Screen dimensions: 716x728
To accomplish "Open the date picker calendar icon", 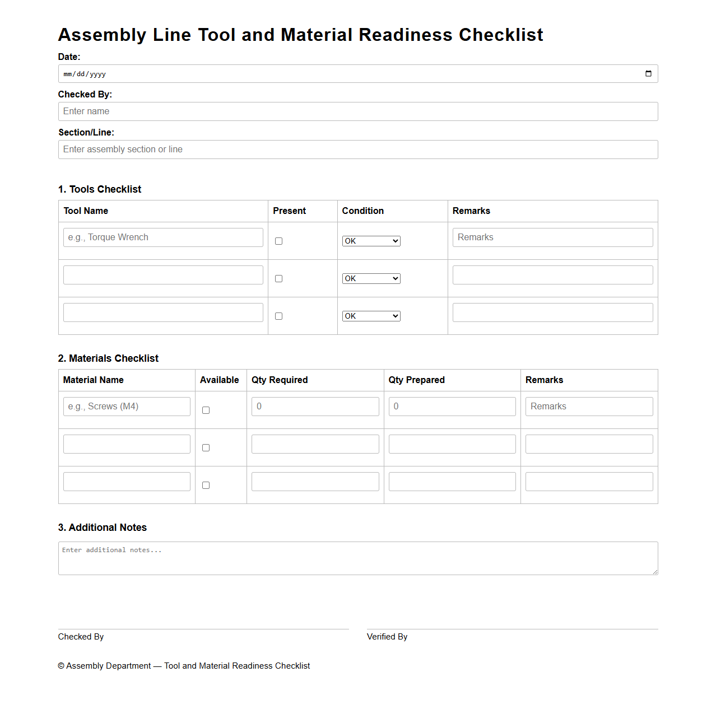I will point(648,73).
